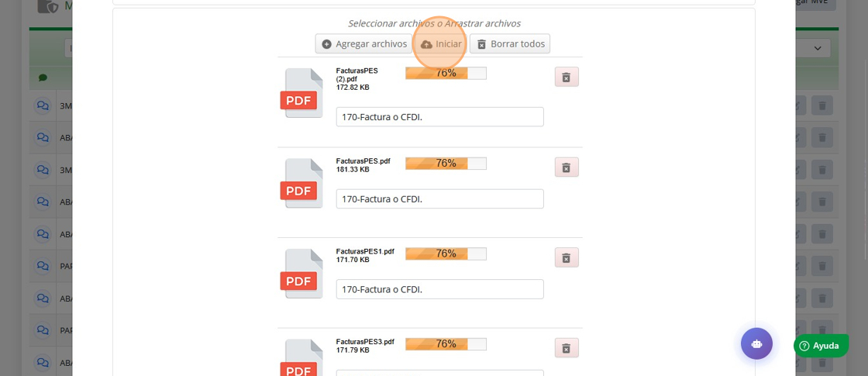This screenshot has width=868, height=376.
Task: Open the Ayuda help widget
Action: pos(821,346)
